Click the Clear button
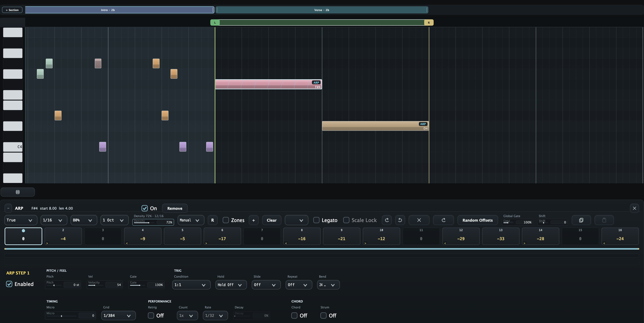The image size is (644, 323). point(272,220)
